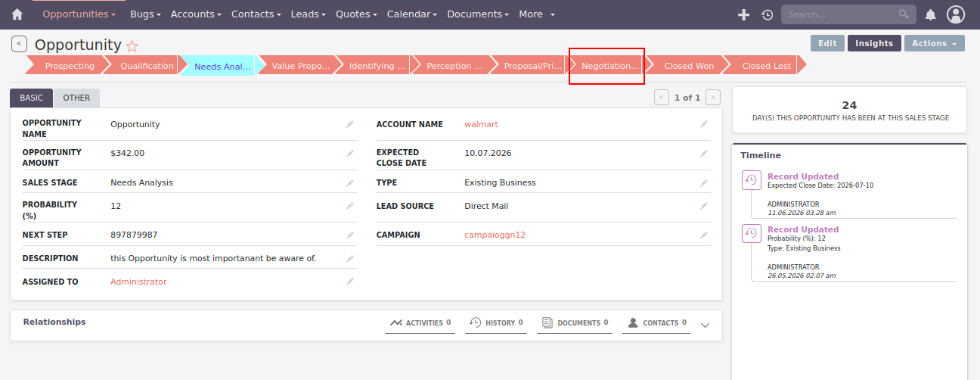
Task: Expand the Relationships panel chevron
Action: pyautogui.click(x=705, y=325)
